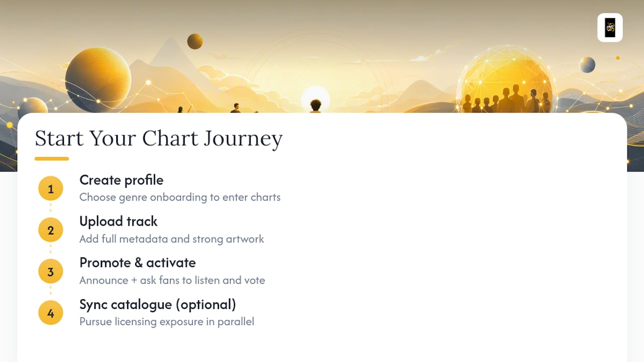Image resolution: width=644 pixels, height=362 pixels.
Task: Click the large golden sphere in the banner
Action: point(98,79)
